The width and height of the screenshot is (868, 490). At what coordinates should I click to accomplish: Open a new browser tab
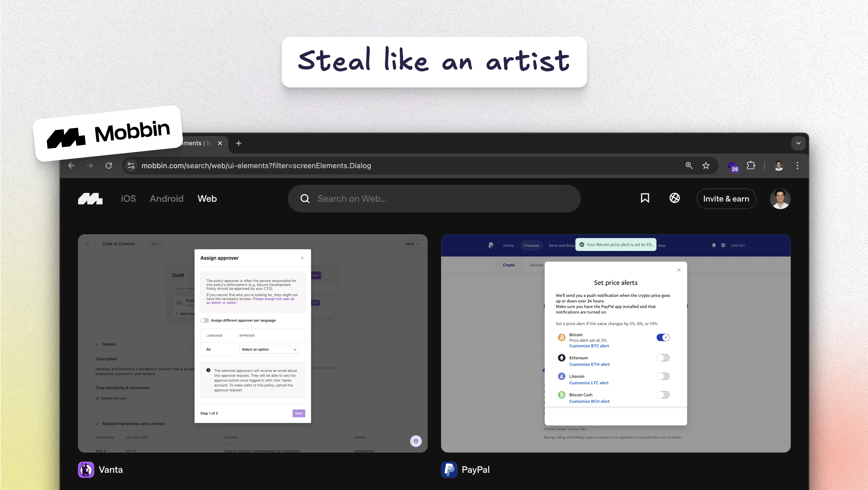[239, 143]
